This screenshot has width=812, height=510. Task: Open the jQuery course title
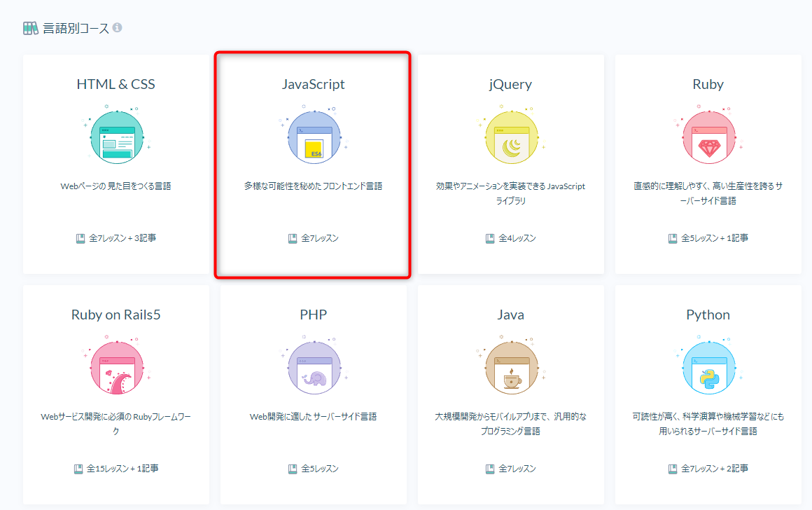[510, 85]
